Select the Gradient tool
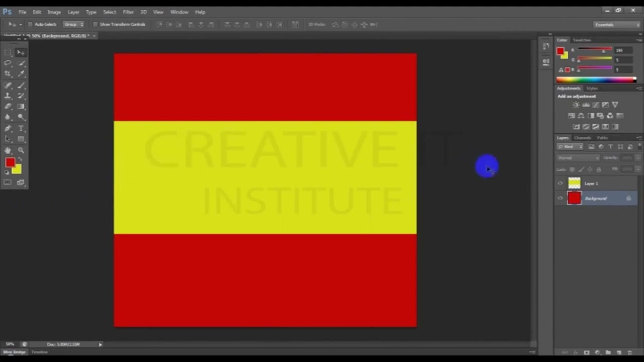644x362 pixels. point(21,107)
